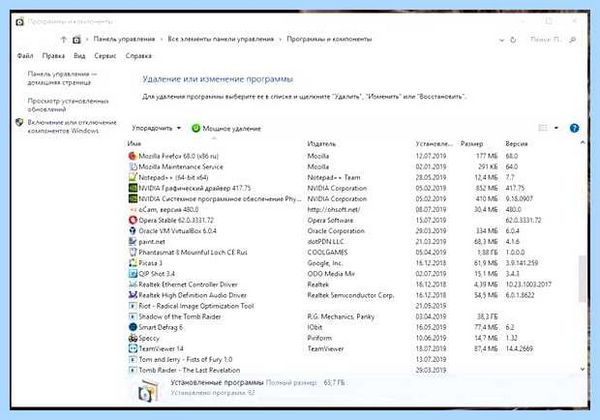Open Включение или отключение компонентов Windows link
Screen dimensions: 600x420
[x=72, y=127]
